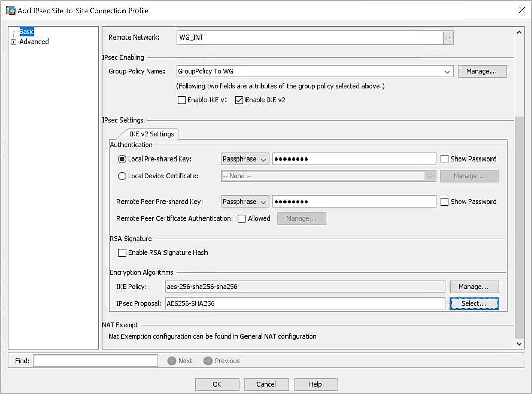Confirm the connection profile with OK

click(217, 384)
